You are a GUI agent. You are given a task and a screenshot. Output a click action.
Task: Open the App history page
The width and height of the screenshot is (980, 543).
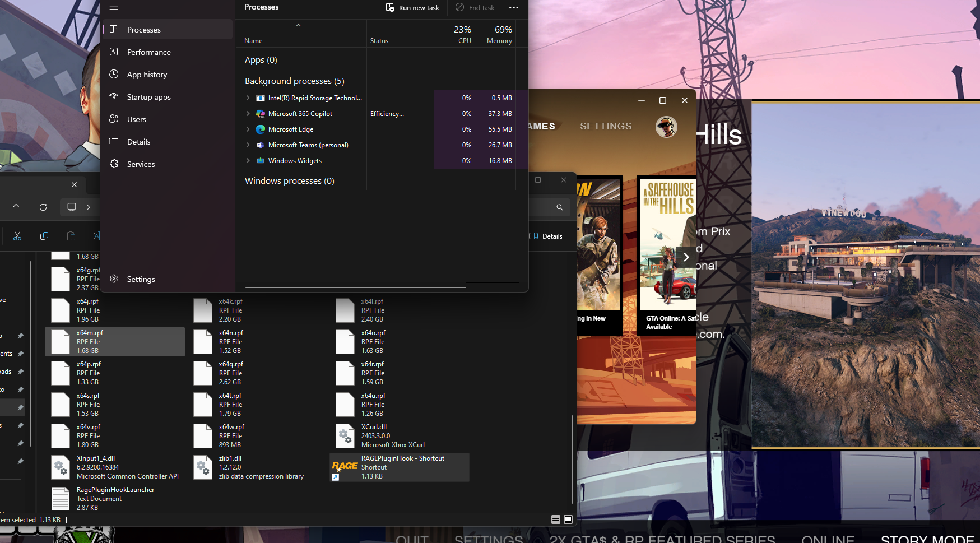(x=147, y=75)
